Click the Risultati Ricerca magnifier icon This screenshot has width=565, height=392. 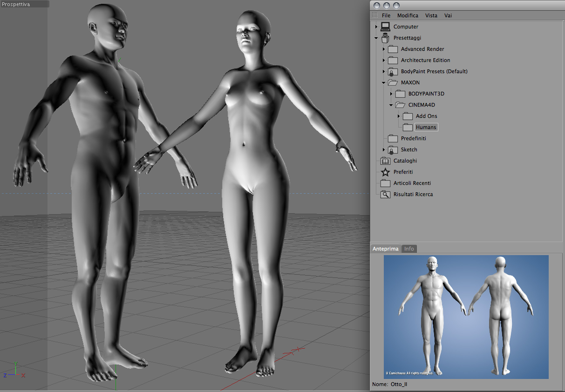(385, 194)
